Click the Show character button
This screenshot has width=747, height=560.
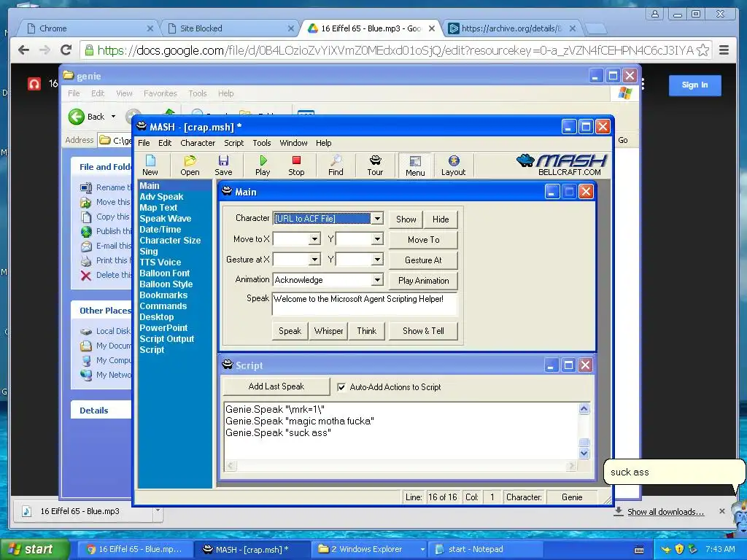(406, 219)
